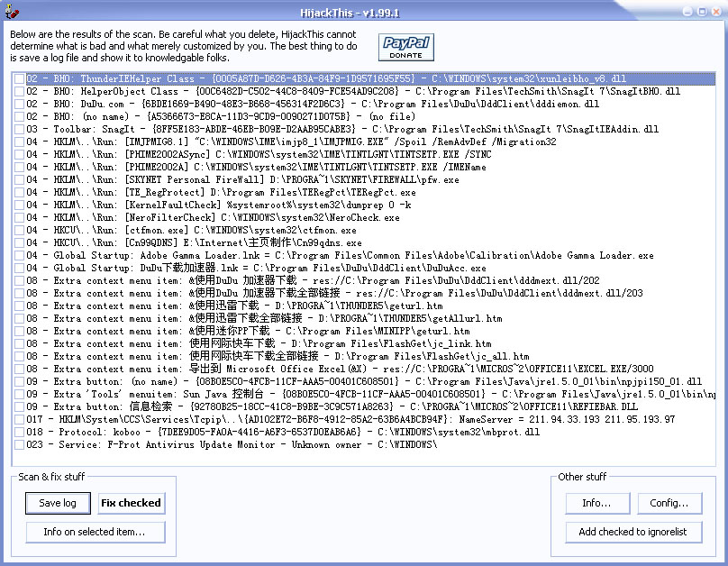Viewport: 728px width, 566px height.
Task: Select row text 'SnagItIEAddin.dll'
Action: [x=612, y=129]
